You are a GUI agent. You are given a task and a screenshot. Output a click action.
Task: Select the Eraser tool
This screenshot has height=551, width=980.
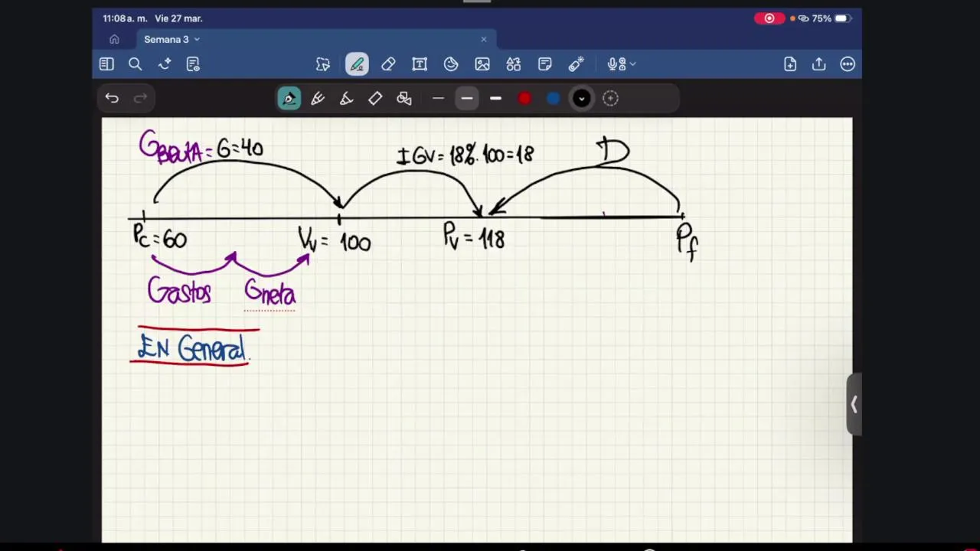click(x=388, y=64)
